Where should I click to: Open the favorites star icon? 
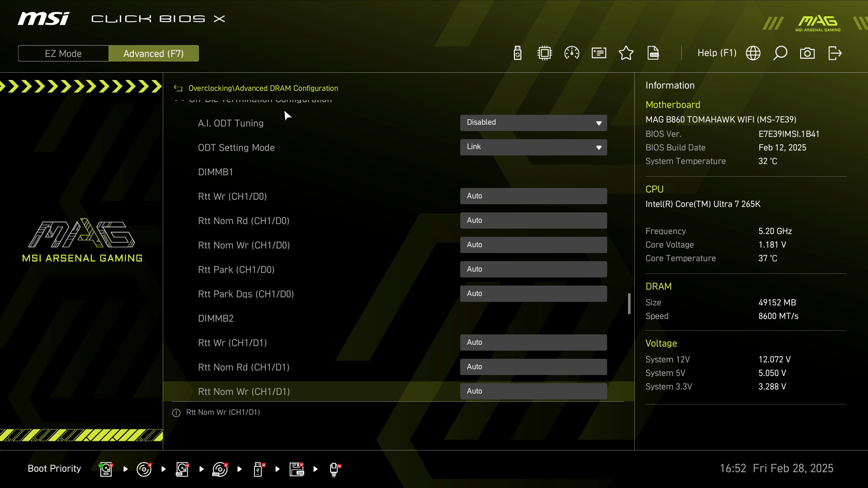(x=626, y=53)
